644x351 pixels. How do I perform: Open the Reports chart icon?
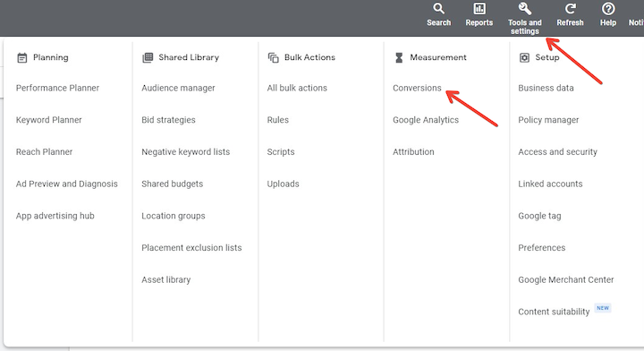click(x=479, y=9)
